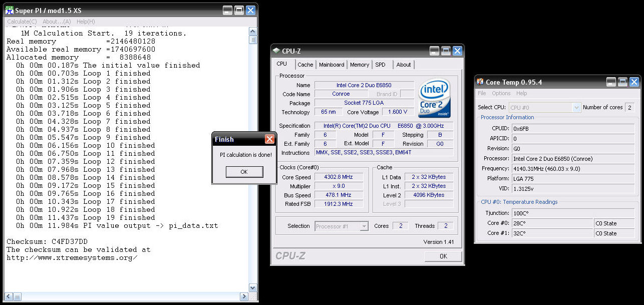Click the Super PI scrollbar up arrow
Screen dimensions: 644x305
click(253, 32)
